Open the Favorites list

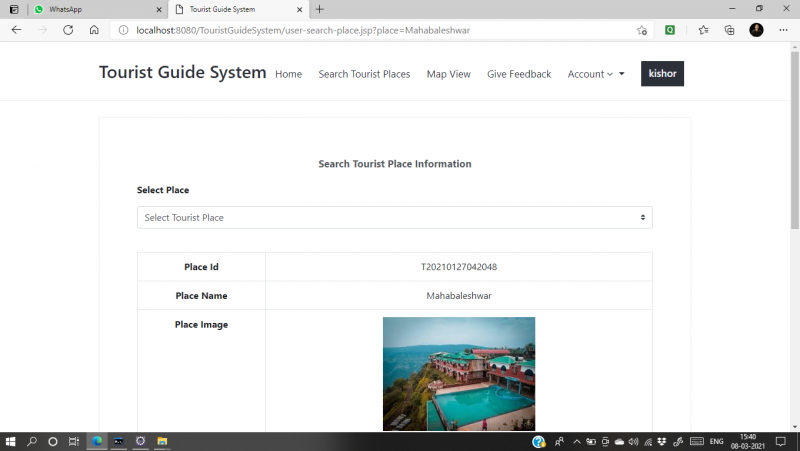704,30
